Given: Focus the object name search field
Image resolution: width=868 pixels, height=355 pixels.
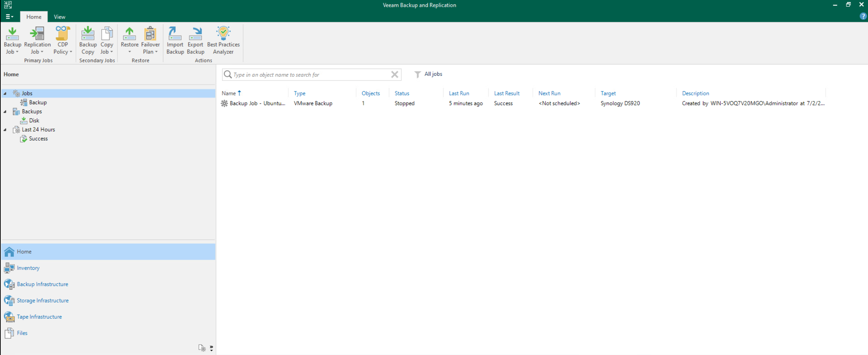Looking at the screenshot, I should click(311, 75).
